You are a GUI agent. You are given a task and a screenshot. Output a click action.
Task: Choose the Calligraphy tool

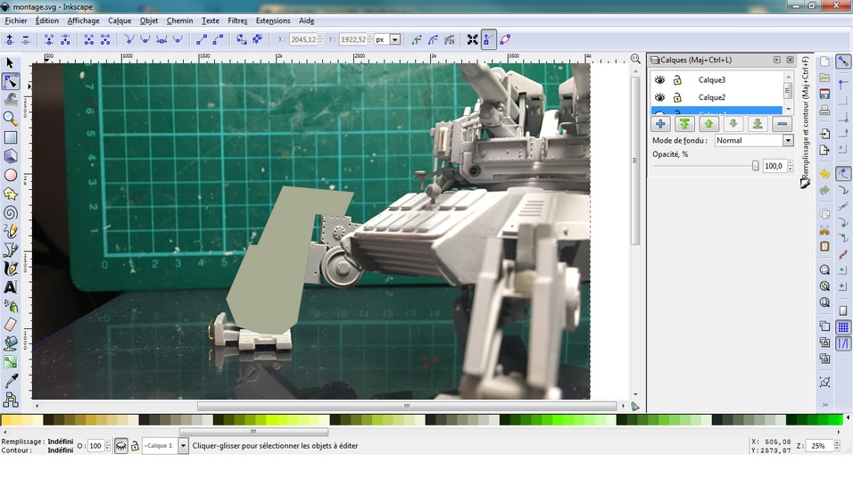[x=11, y=269]
